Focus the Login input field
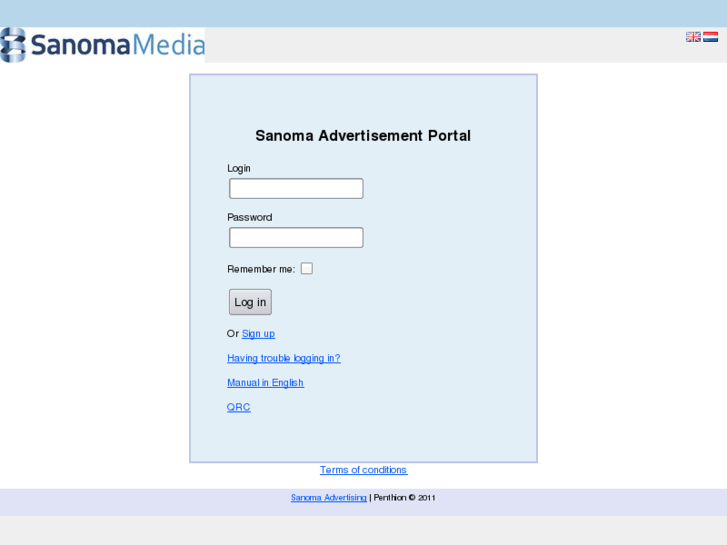The width and height of the screenshot is (727, 545). pos(296,189)
